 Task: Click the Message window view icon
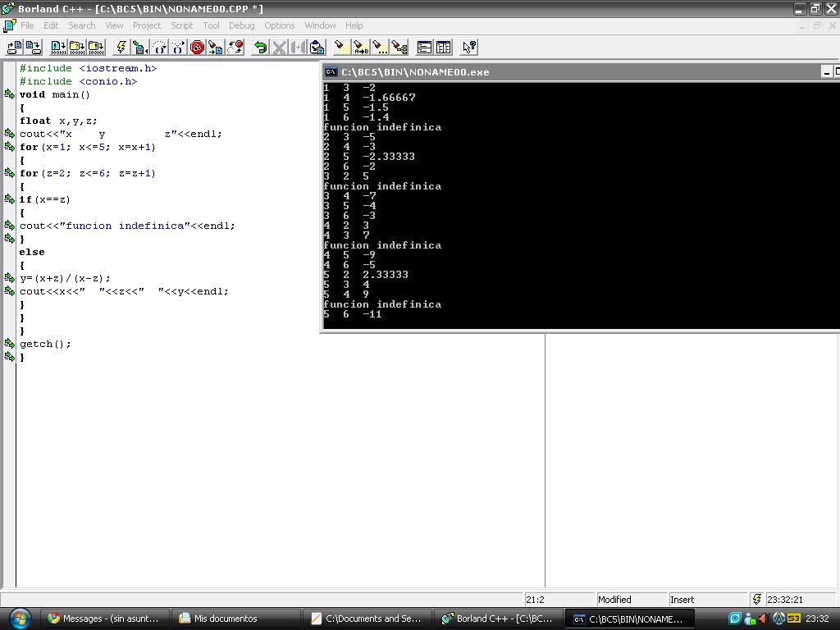click(x=425, y=47)
